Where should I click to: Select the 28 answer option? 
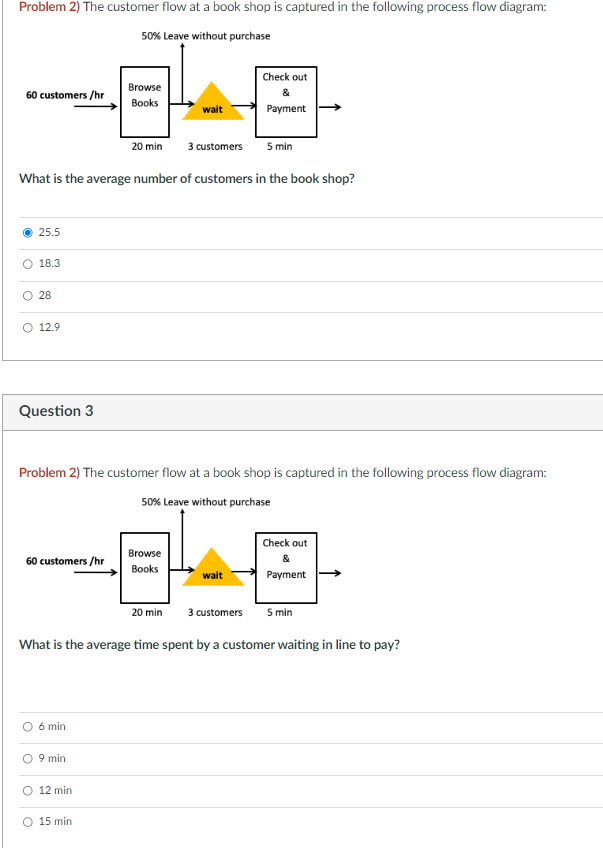(27, 295)
